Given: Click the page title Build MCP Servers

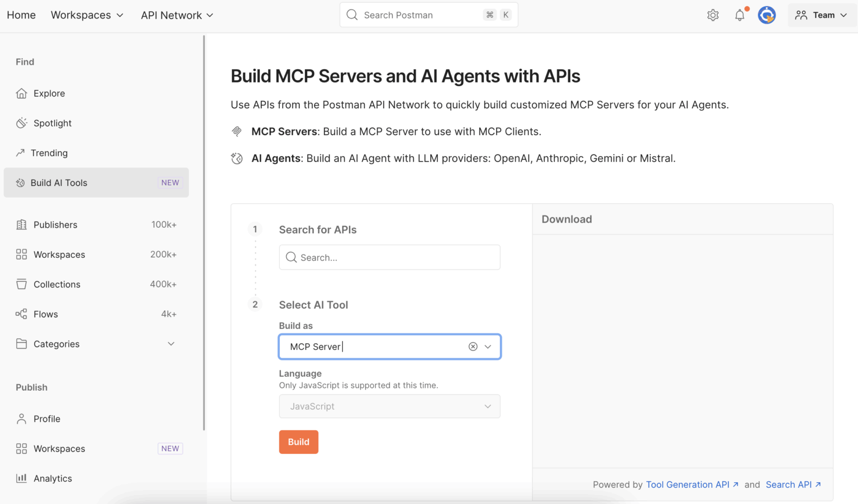Looking at the screenshot, I should (x=406, y=76).
